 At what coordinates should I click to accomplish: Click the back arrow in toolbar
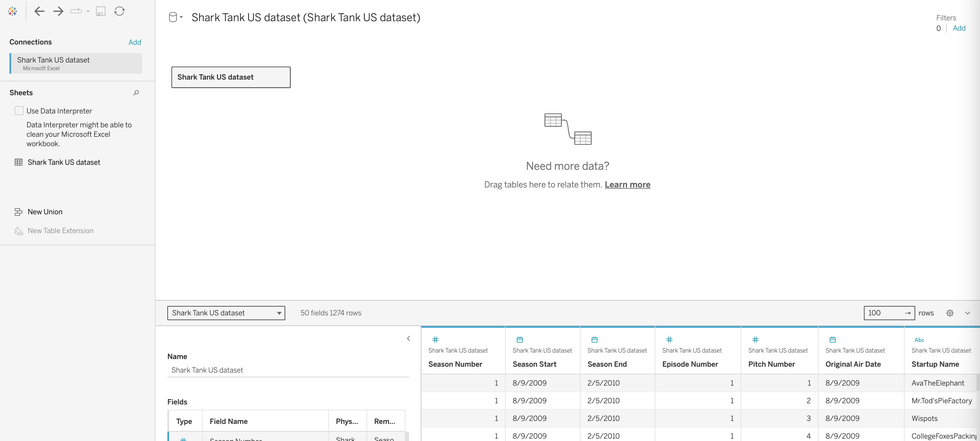pos(39,11)
